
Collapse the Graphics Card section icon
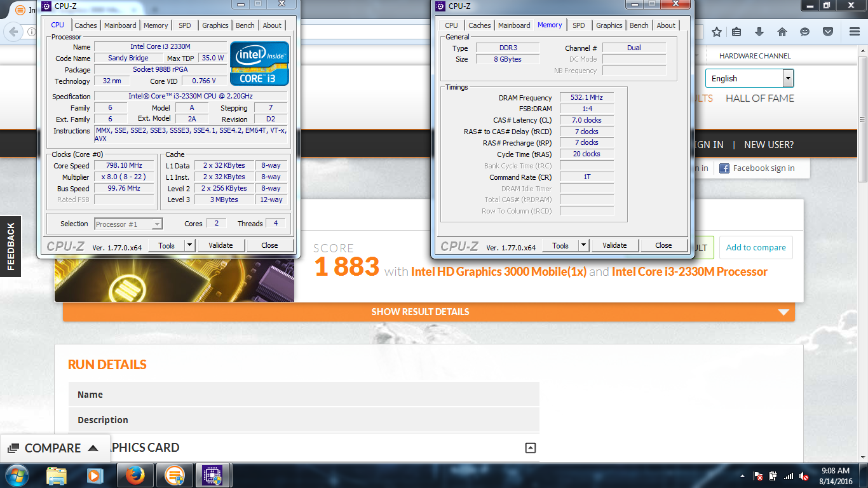click(x=531, y=448)
